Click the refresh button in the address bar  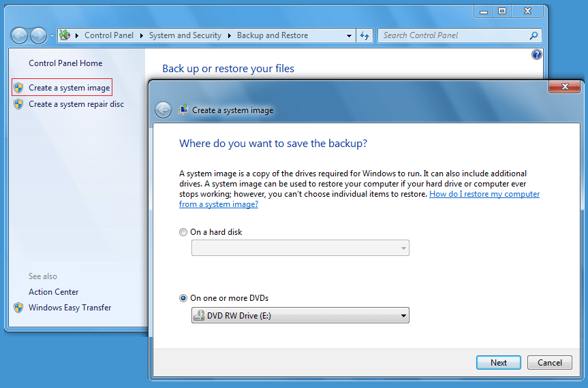(x=365, y=36)
